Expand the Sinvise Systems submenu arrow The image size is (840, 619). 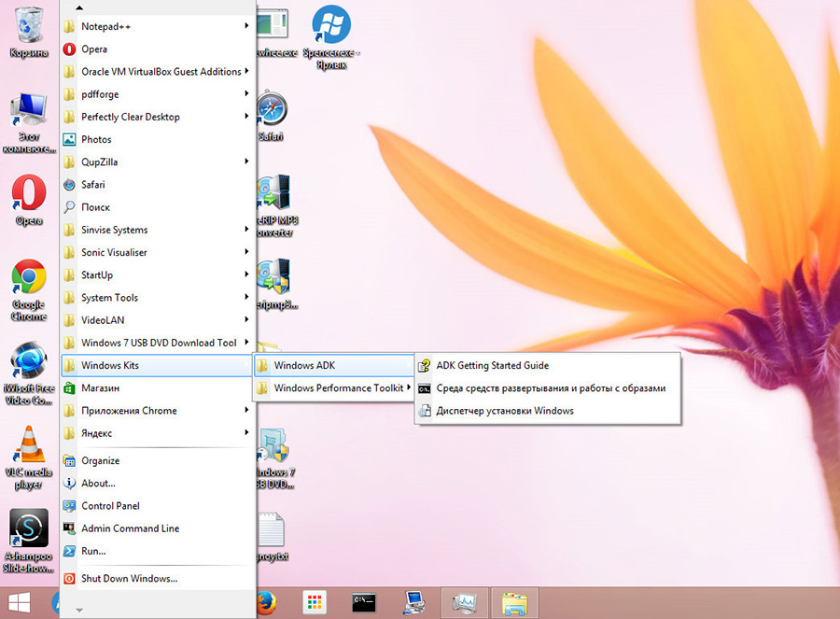pos(246,229)
